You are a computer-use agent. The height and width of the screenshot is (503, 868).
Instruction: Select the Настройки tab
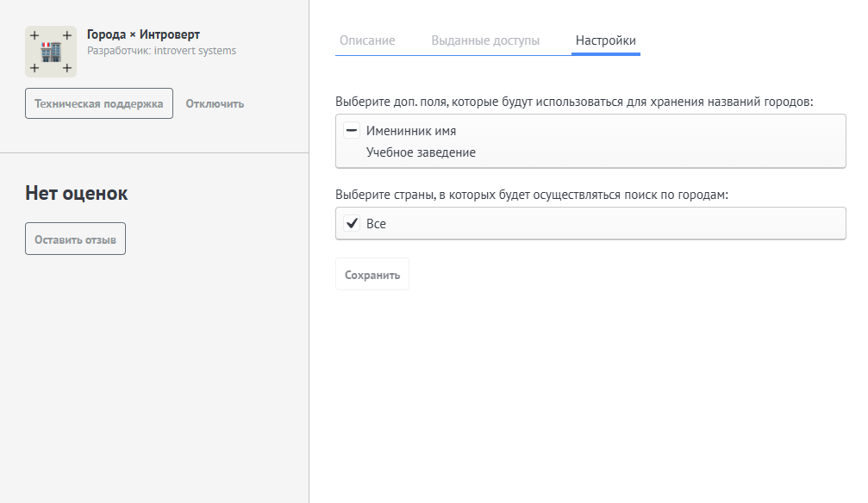tap(606, 40)
